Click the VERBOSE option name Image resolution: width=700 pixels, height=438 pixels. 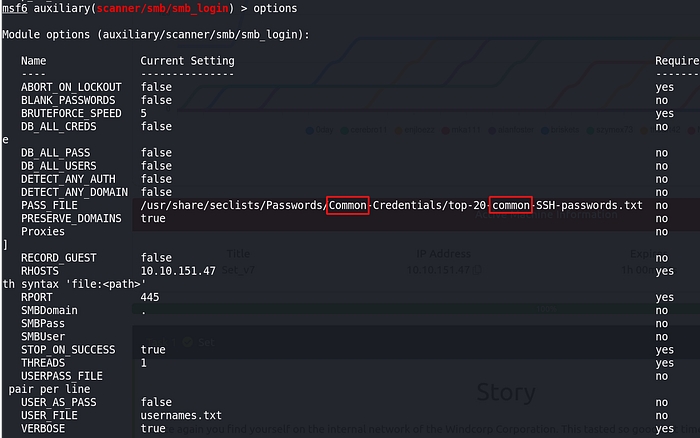coord(42,427)
